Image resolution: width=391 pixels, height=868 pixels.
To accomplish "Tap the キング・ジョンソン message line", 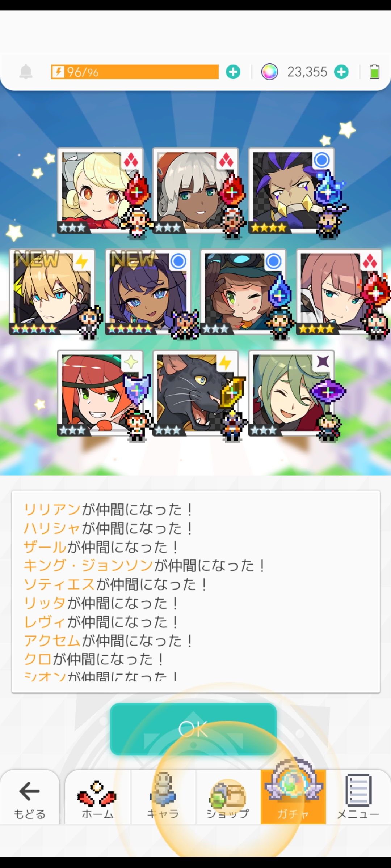I will [144, 566].
